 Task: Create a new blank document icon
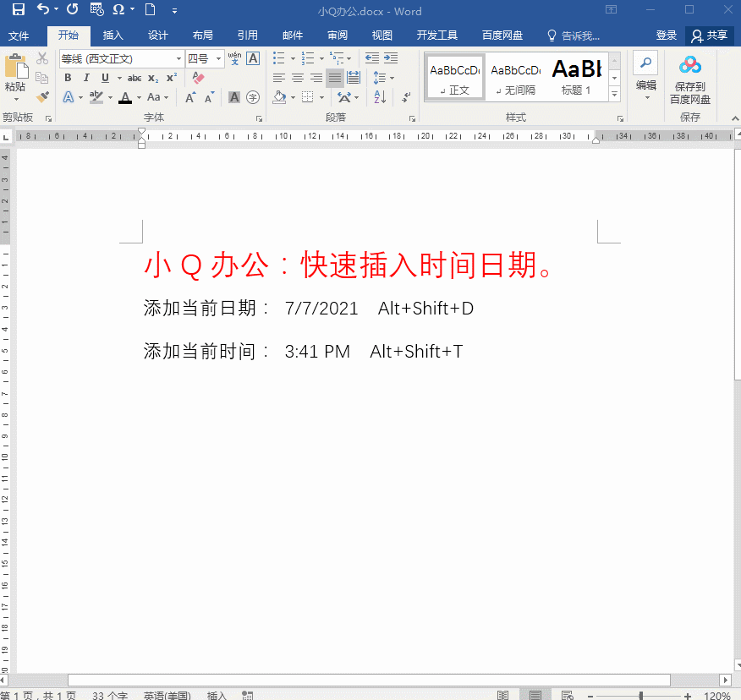tap(151, 9)
